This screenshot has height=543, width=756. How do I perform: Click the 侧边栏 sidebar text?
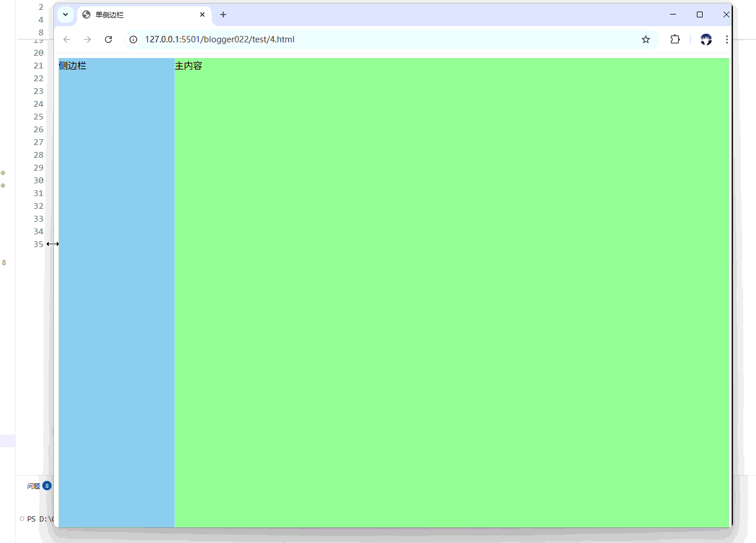click(72, 66)
